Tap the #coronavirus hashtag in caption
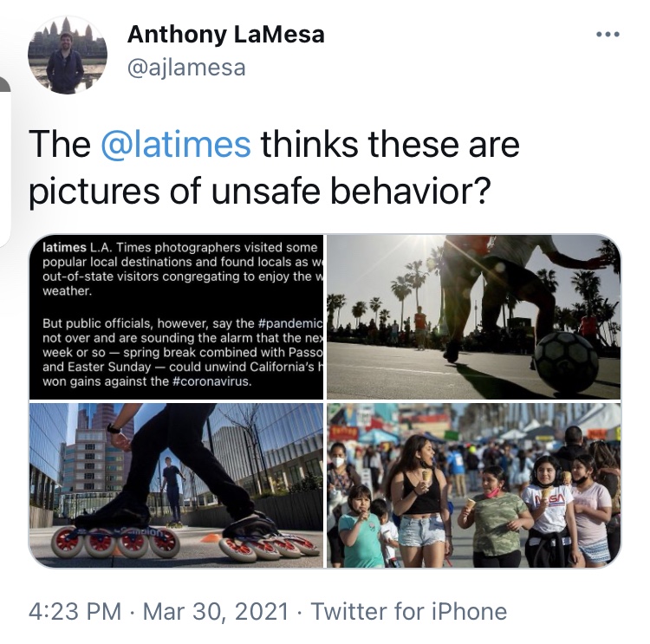The width and height of the screenshot is (650, 644). (211, 381)
